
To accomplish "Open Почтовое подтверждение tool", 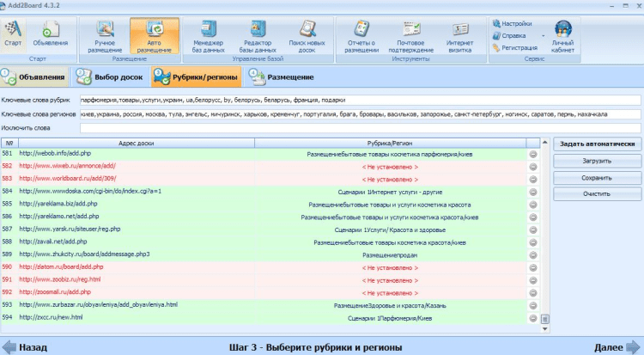I will [411, 36].
